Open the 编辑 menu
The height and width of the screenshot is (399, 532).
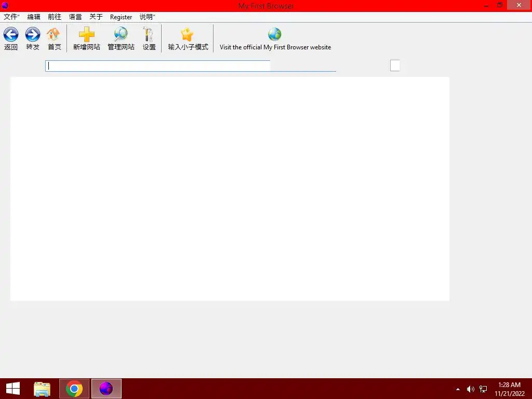coord(34,17)
